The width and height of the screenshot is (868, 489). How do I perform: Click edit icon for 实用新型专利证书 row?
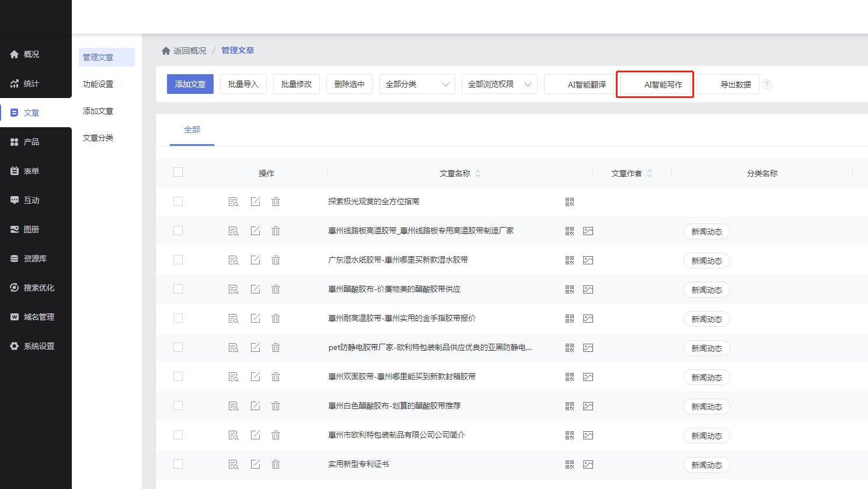[x=255, y=464]
